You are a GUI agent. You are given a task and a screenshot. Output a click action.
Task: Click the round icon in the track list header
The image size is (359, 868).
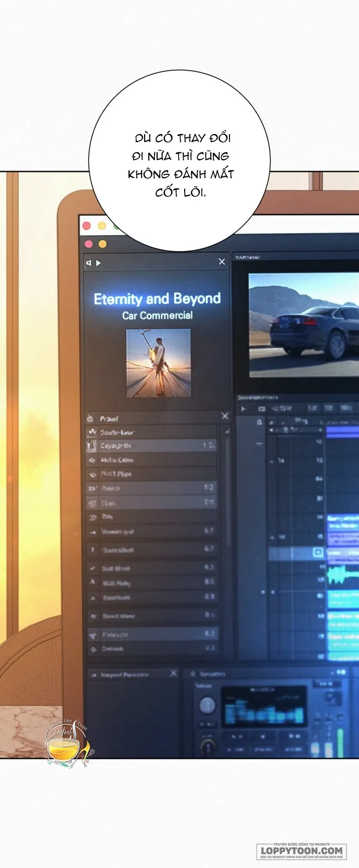click(89, 419)
